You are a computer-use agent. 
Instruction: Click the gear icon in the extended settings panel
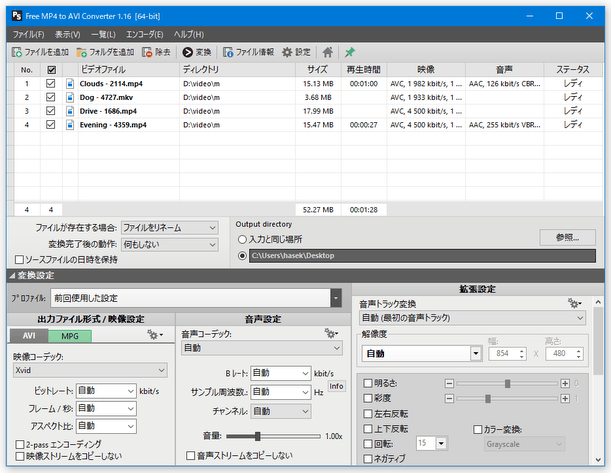(574, 303)
